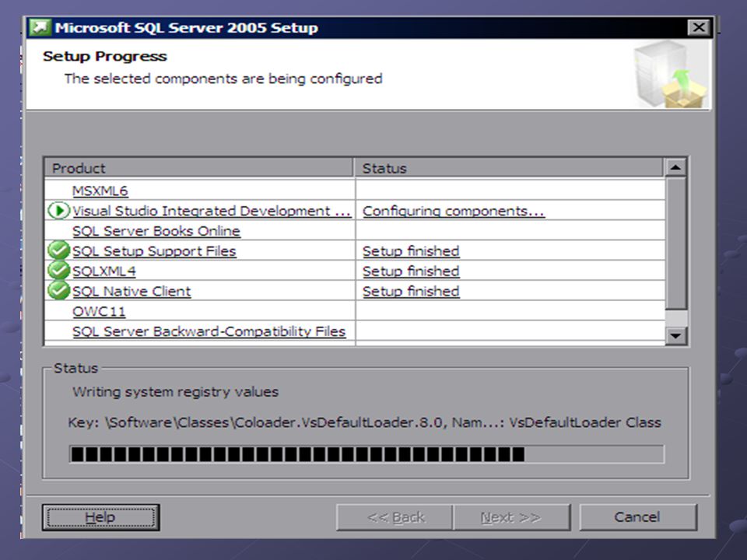
Task: Click the green play icon beside Visual Studio row
Action: pos(58,211)
